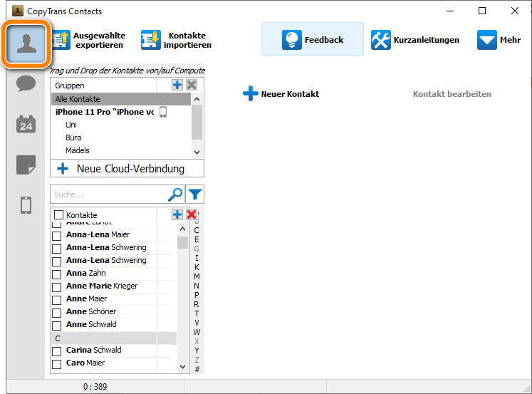The width and height of the screenshot is (532, 394).
Task: Select Alle Kontakte group
Action: point(121,99)
